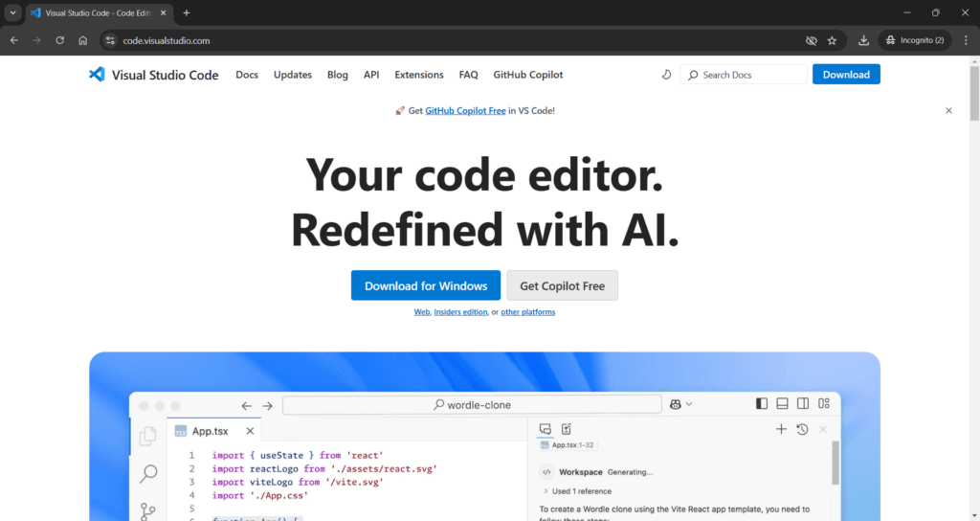Open the API navigation item
980x521 pixels.
[x=371, y=75]
